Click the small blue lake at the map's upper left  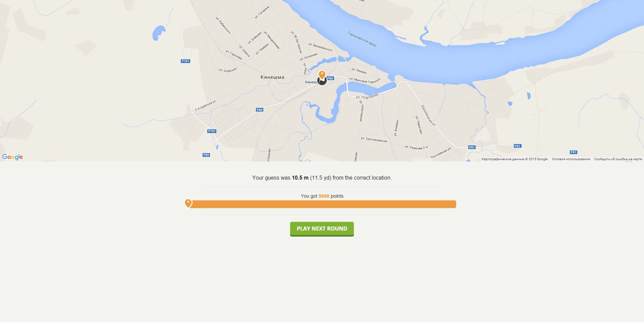(x=158, y=33)
